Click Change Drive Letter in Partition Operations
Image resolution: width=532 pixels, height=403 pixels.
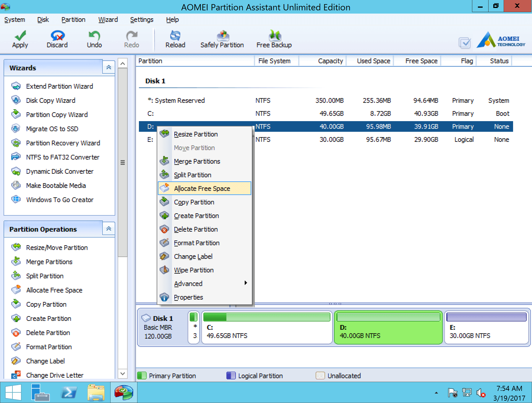point(54,375)
